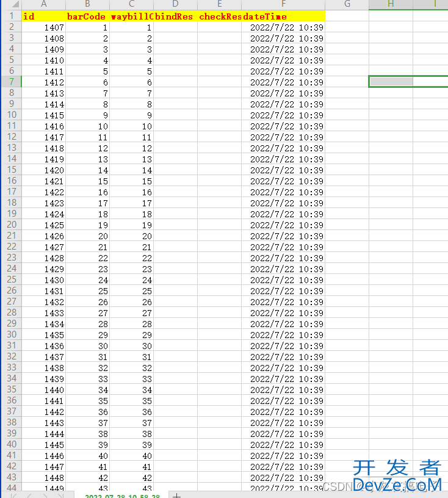Select the id cell 1441
The image size is (448, 498).
tap(43, 401)
